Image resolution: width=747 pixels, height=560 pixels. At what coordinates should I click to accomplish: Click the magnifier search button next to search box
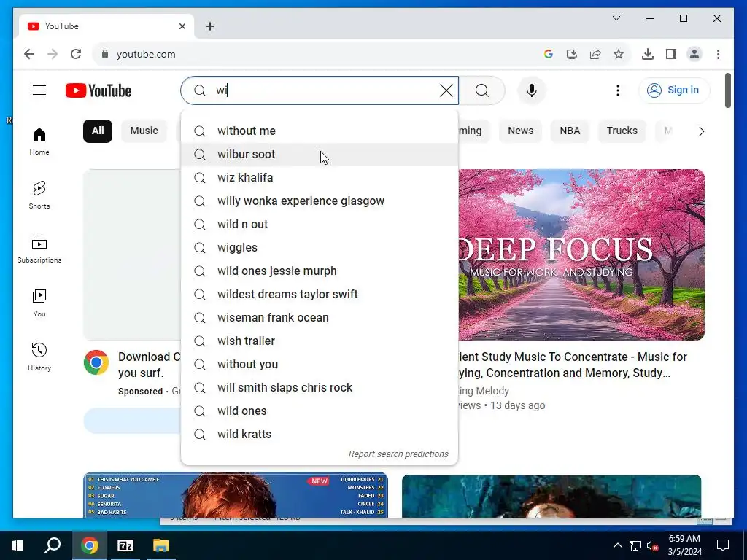coord(481,90)
